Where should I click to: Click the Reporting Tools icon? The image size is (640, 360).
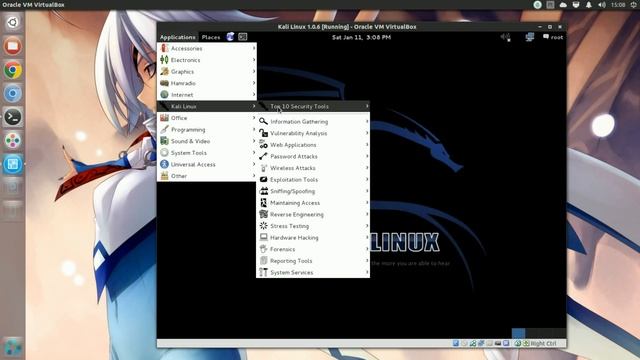click(x=264, y=260)
